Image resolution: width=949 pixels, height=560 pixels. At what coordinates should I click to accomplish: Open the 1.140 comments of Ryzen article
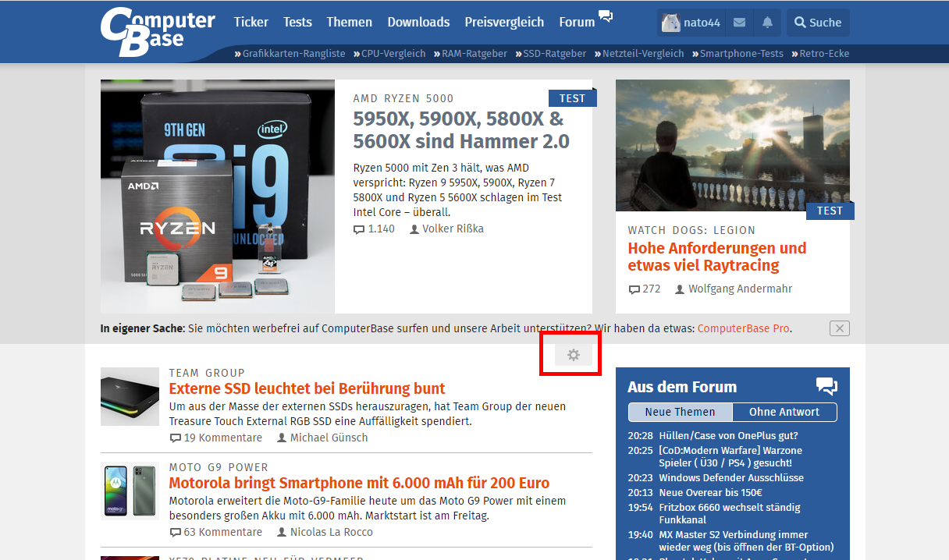click(x=374, y=229)
